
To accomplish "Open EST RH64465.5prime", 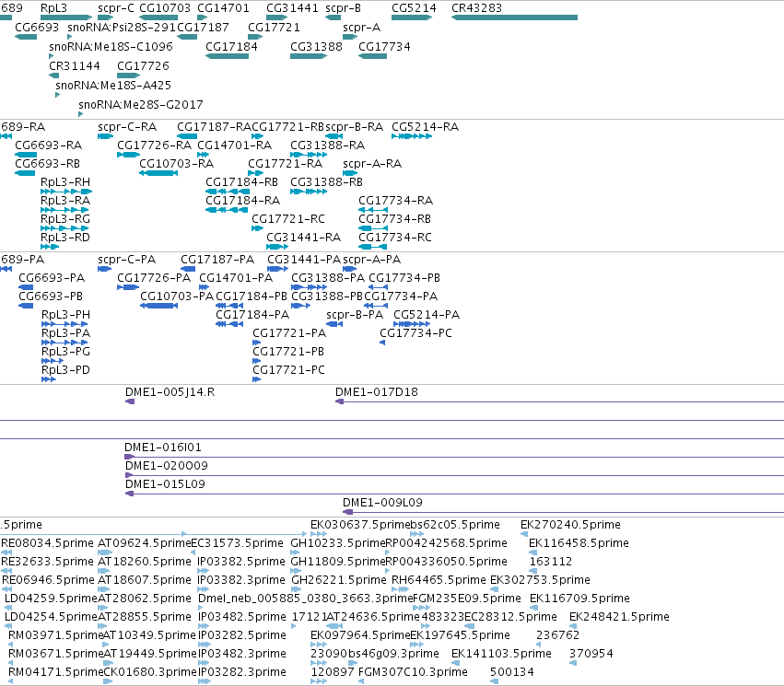I will click(x=439, y=581).
